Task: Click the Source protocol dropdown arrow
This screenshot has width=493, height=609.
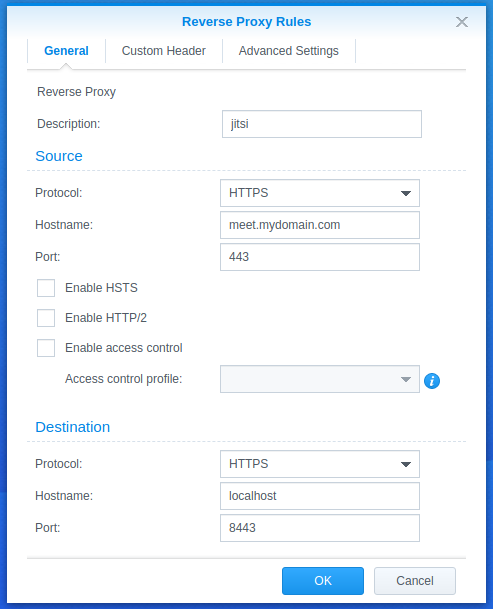Action: tap(406, 193)
